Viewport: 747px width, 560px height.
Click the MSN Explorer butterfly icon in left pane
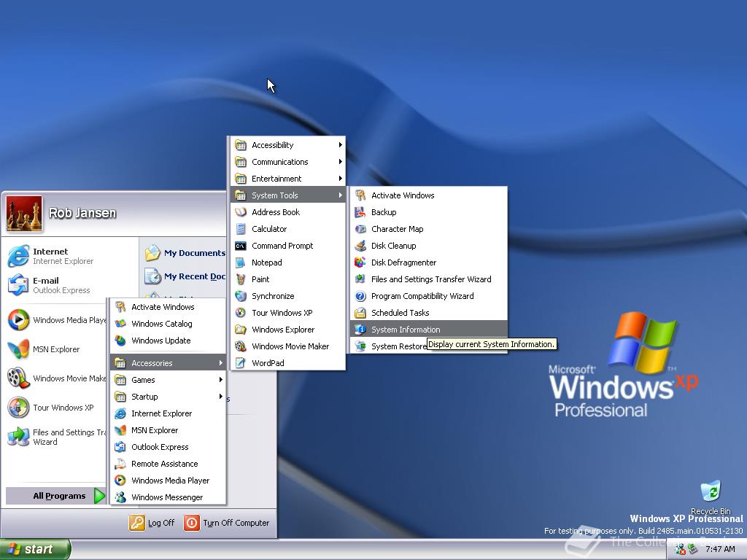click(x=18, y=349)
